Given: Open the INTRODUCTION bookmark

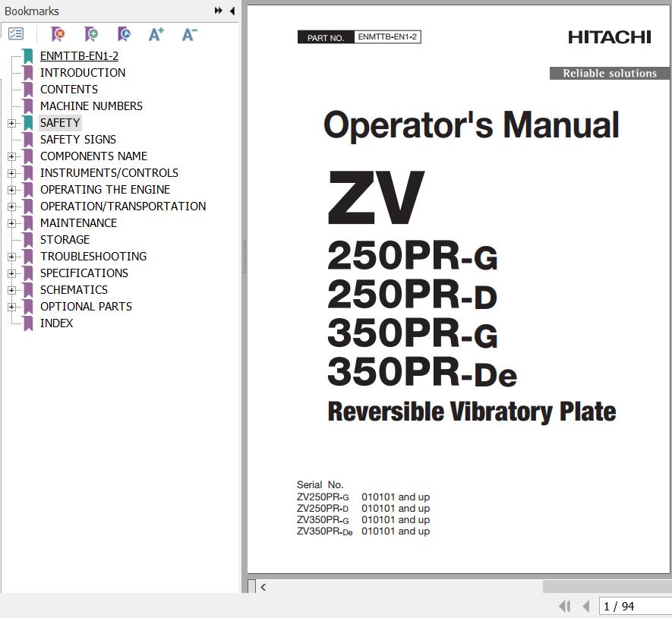Looking at the screenshot, I should pos(83,73).
